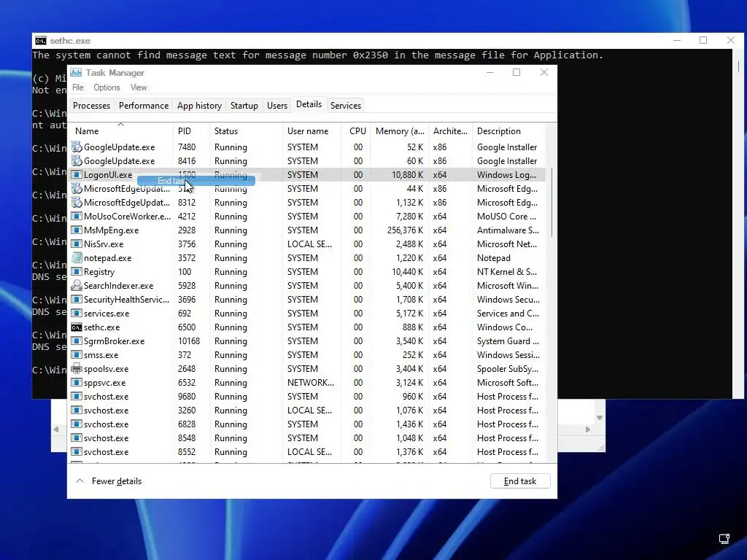Viewport: 747px width, 560px height.
Task: Click the left arrow of the background window's horizontal scrollbar
Action: pyautogui.click(x=56, y=429)
